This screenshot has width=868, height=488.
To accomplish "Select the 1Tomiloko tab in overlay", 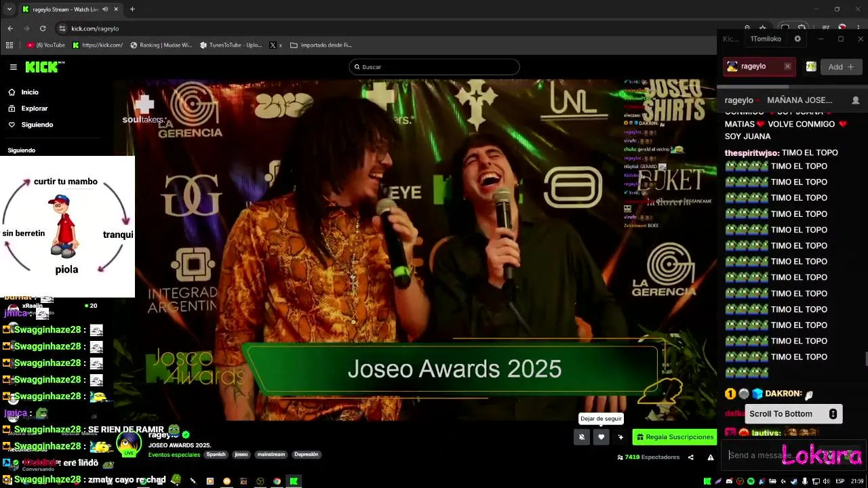I will (x=766, y=39).
